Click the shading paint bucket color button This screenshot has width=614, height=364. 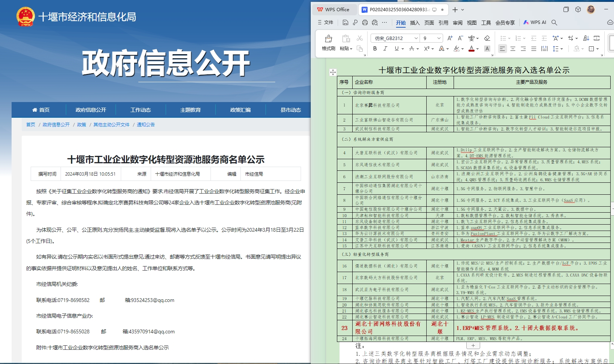click(577, 49)
